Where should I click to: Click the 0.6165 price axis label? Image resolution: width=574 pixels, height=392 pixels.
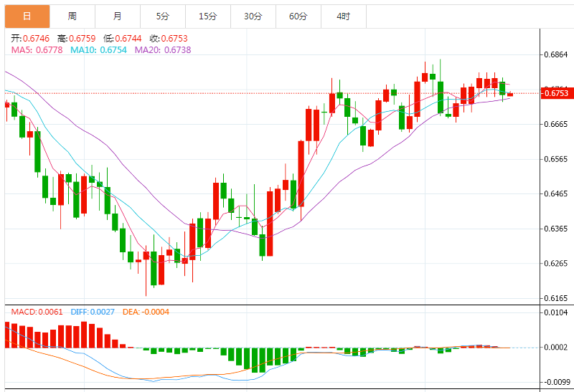point(555,298)
